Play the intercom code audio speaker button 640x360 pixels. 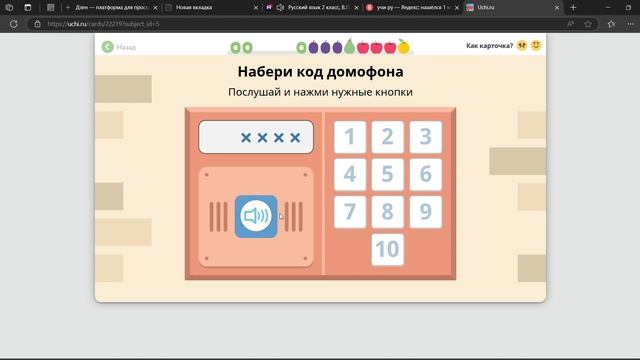tap(256, 216)
